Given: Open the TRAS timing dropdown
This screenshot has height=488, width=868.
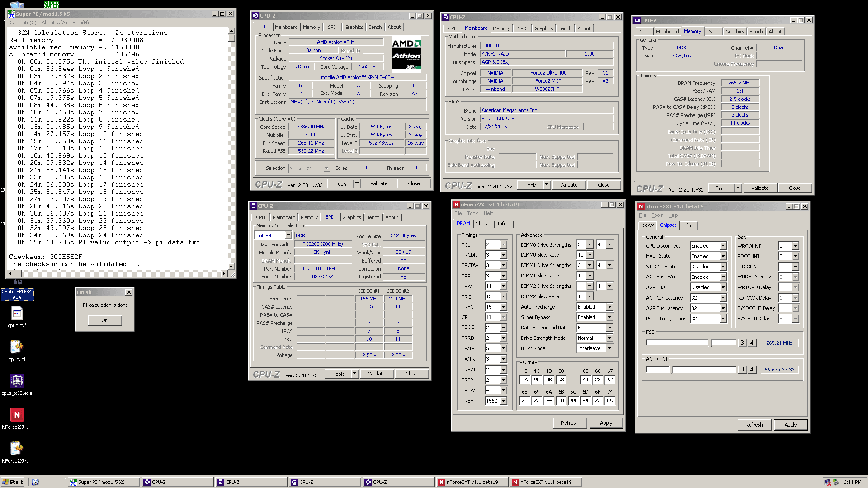Looking at the screenshot, I should click(x=503, y=286).
